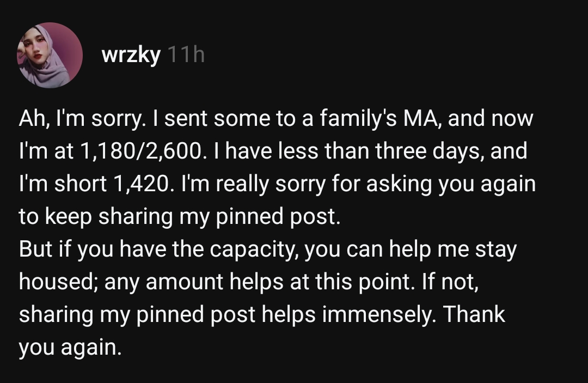588x383 pixels.
Task: Click the opening "Ah, I'm sorry." text
Action: pyautogui.click(x=72, y=119)
